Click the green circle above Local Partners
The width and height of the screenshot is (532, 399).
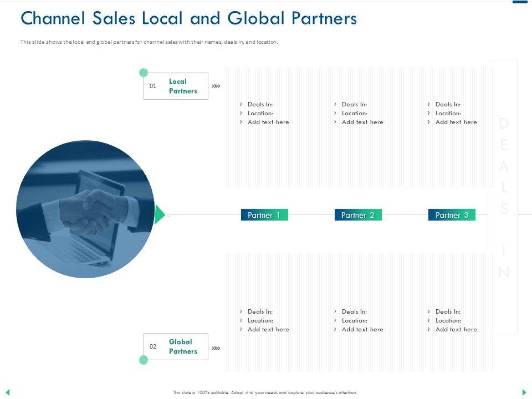(x=144, y=73)
